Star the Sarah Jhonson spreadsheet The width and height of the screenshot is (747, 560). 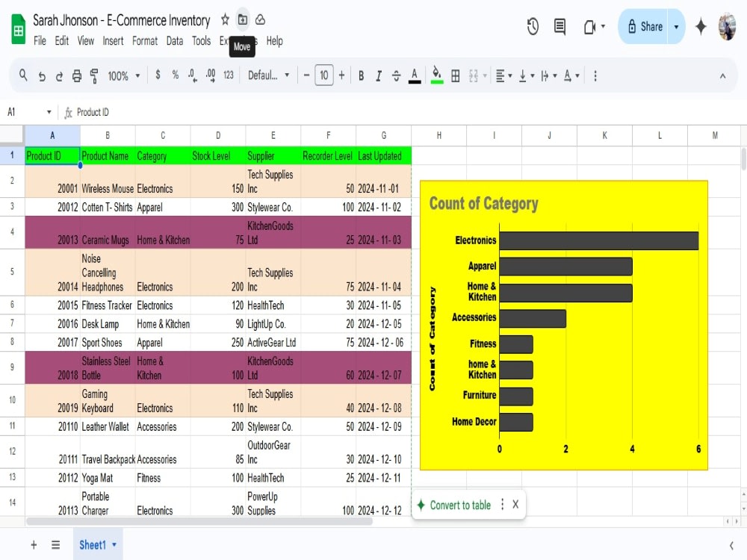tap(225, 19)
